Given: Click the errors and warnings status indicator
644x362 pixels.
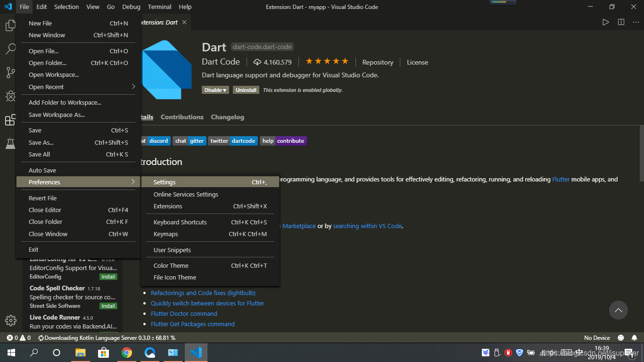Looking at the screenshot, I should [19, 338].
